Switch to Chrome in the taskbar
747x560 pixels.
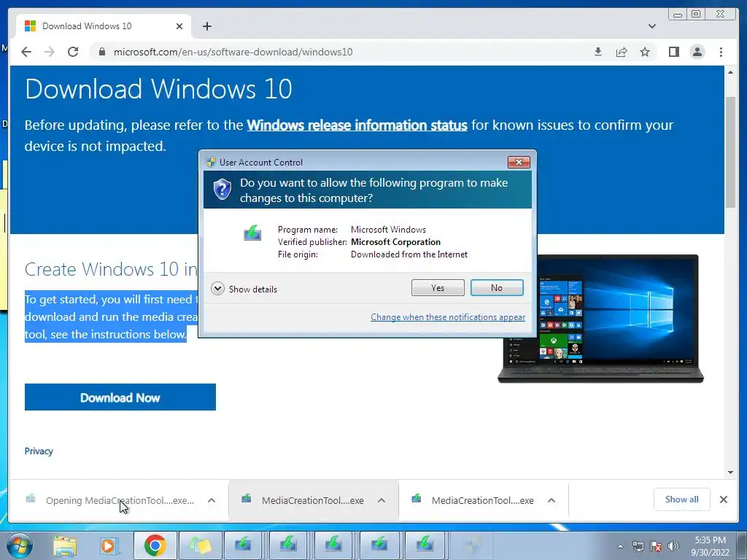pos(155,545)
